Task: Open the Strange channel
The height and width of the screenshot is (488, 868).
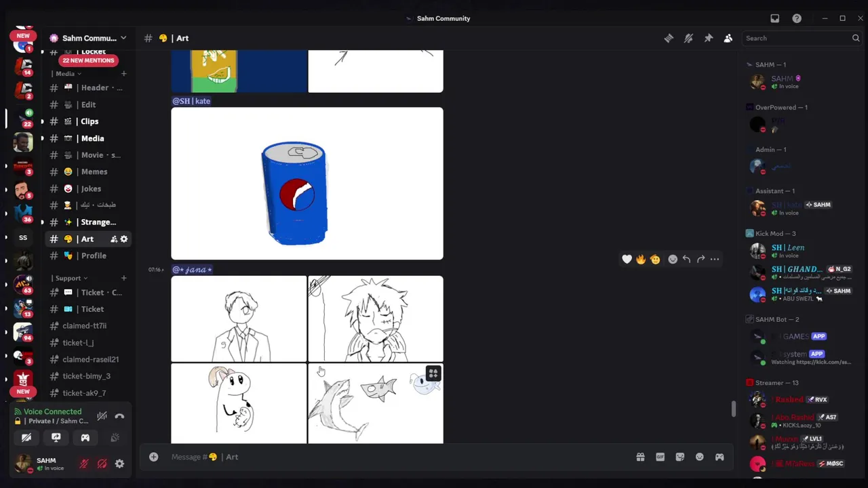Action: coord(88,222)
